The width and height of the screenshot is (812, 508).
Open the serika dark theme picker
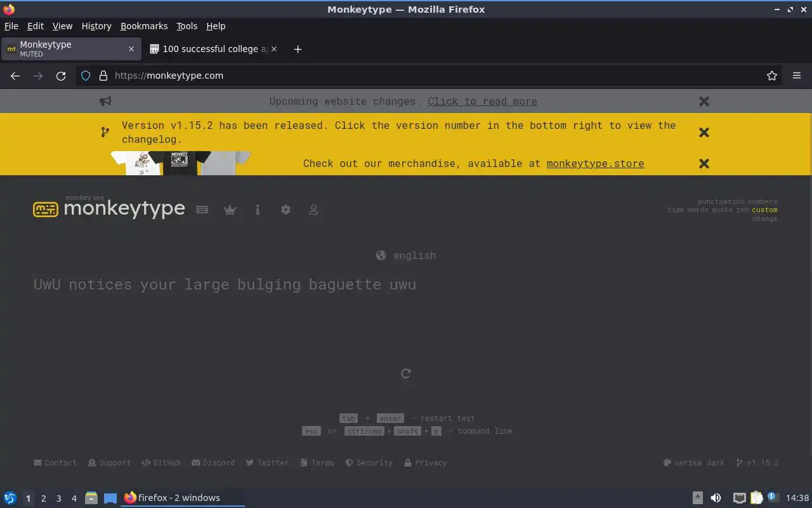[694, 463]
